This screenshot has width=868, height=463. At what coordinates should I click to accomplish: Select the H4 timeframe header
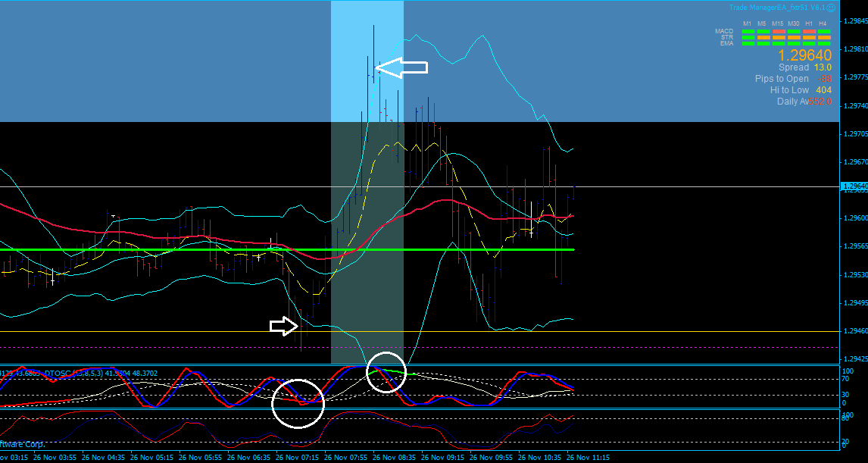click(x=824, y=23)
